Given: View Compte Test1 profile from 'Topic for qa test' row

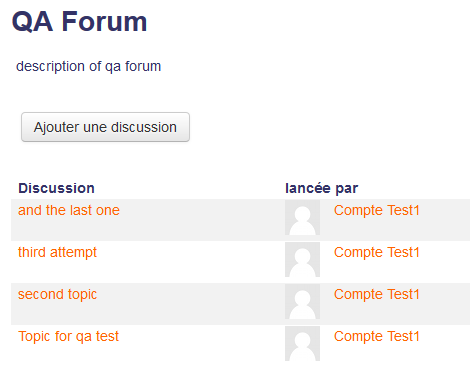Looking at the screenshot, I should pos(377,336).
